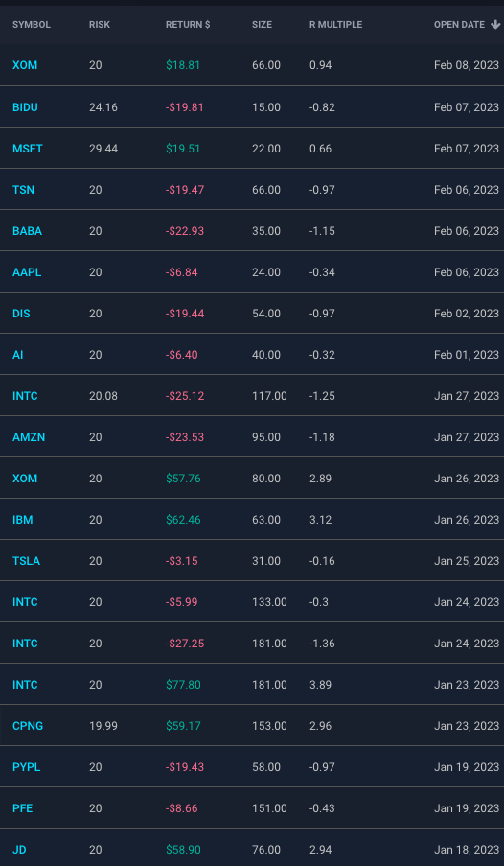Screen dimensions: 504x866
Task: Open the BABA symbol link
Action: coord(27,231)
